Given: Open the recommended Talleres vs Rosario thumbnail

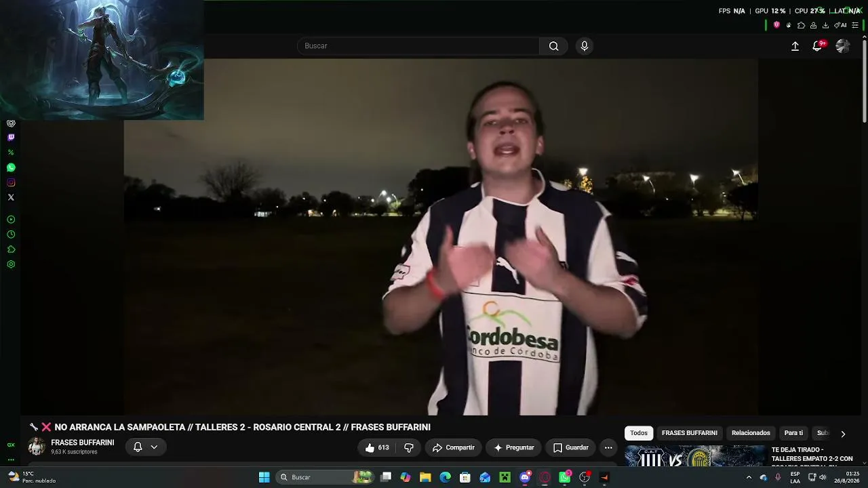Looking at the screenshot, I should 694,455.
